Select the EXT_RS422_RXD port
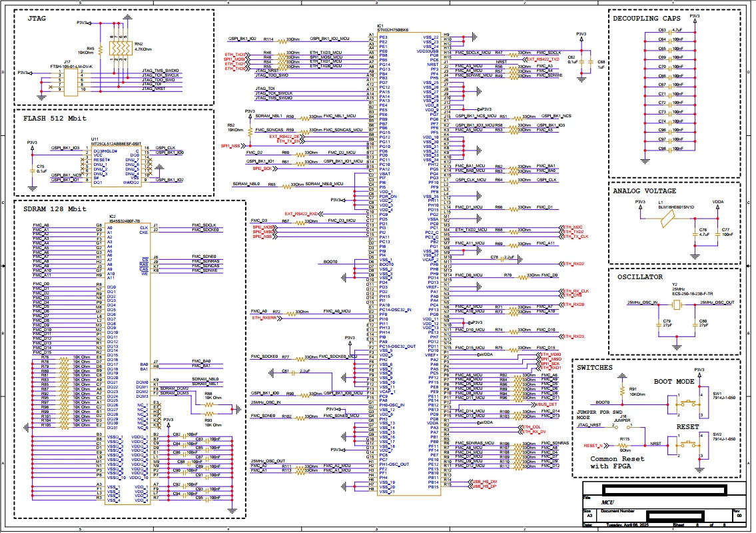The image size is (756, 533). [303, 214]
